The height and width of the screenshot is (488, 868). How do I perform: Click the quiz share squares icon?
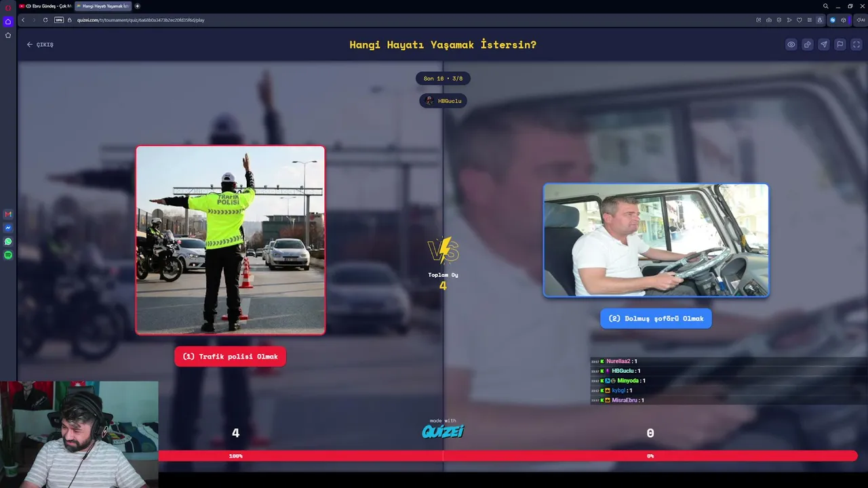(807, 45)
